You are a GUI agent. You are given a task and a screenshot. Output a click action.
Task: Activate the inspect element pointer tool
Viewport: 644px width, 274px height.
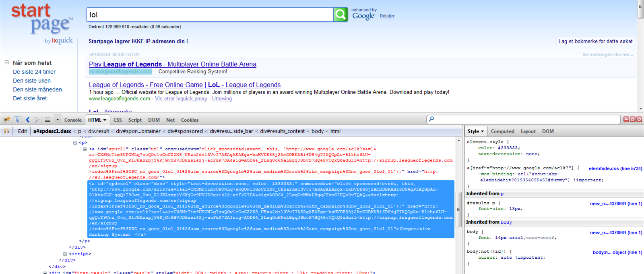coord(17,120)
